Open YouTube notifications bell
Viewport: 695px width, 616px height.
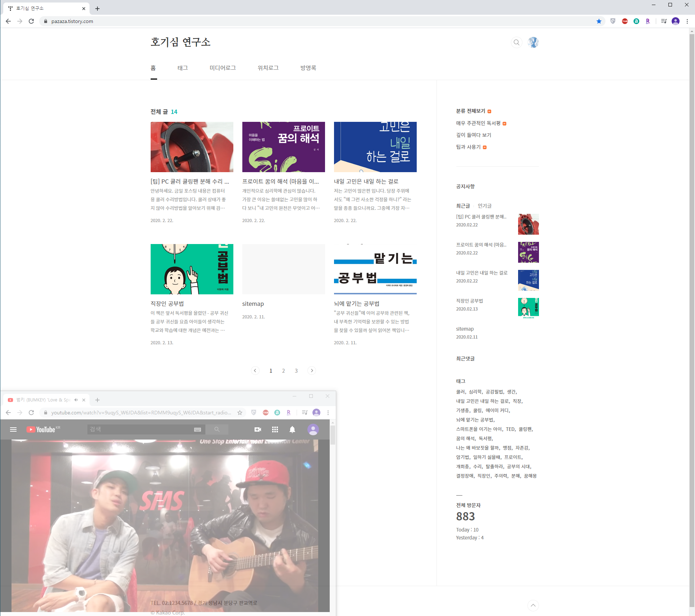tap(292, 429)
